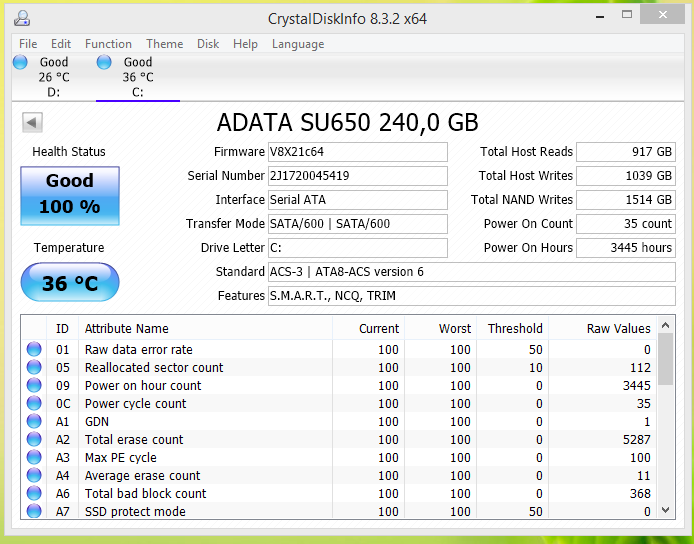Screen dimensions: 694x544
Task: Click the attribute list scrollbar thumb
Action: pos(665,359)
